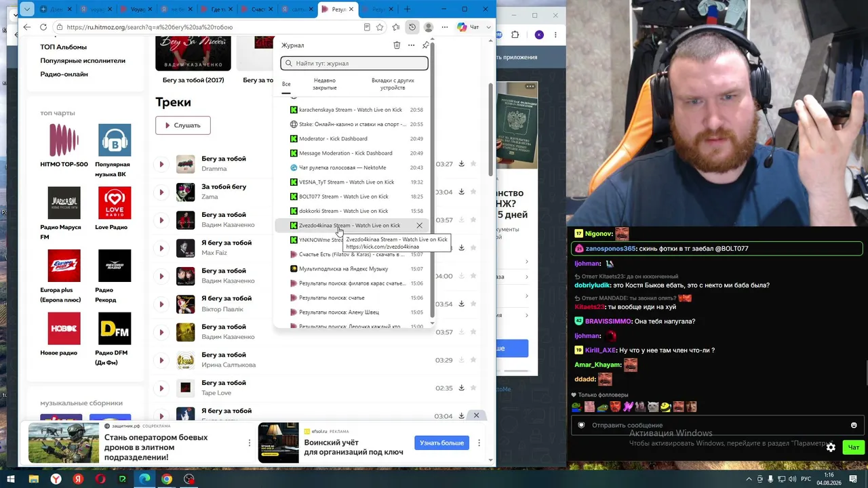This screenshot has width=868, height=488.
Task: Click the green 'Чат' send button
Action: (x=854, y=447)
